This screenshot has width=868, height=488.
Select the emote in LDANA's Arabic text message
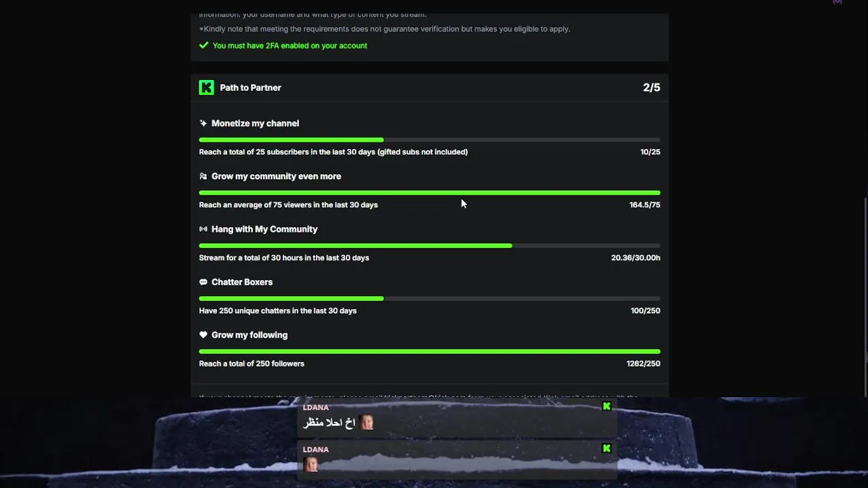coord(366,423)
